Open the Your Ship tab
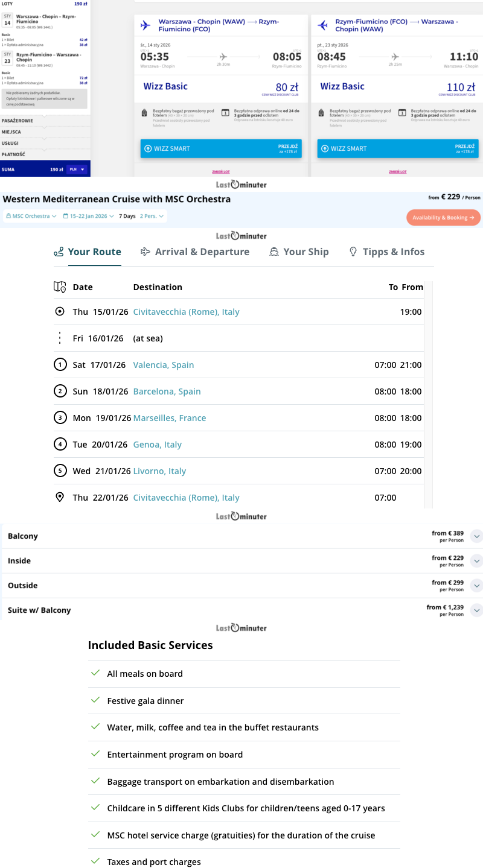The image size is (483, 868). [299, 252]
